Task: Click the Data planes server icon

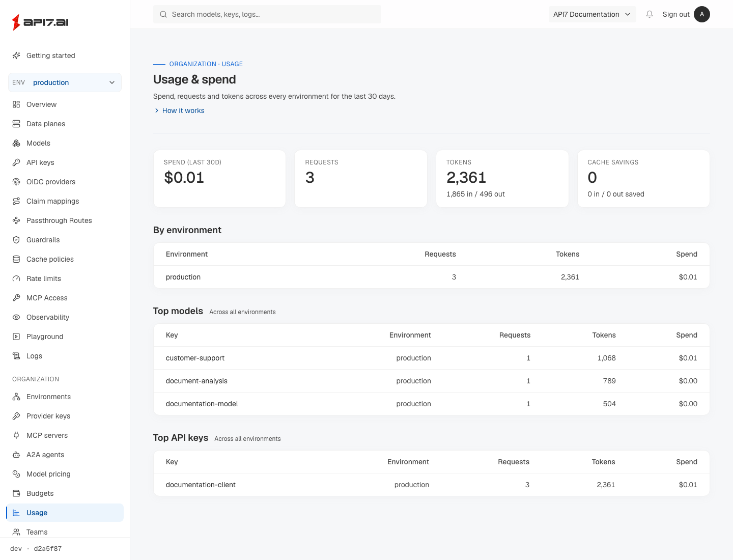Action: pos(16,124)
